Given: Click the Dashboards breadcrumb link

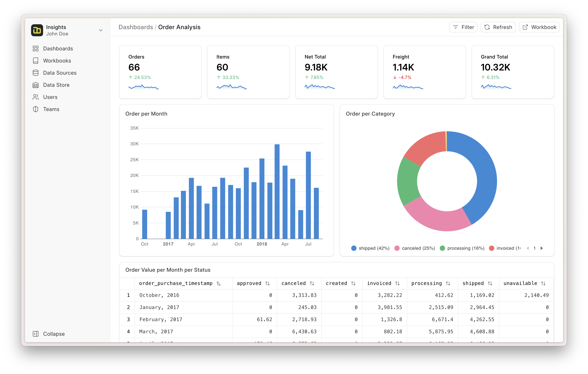Looking at the screenshot, I should click(x=136, y=27).
